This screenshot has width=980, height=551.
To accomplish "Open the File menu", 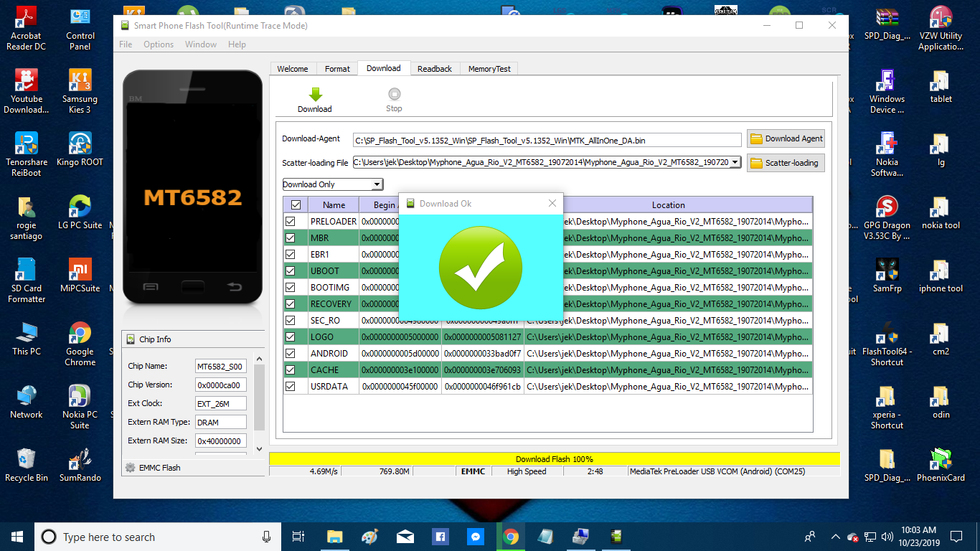I will pos(126,44).
